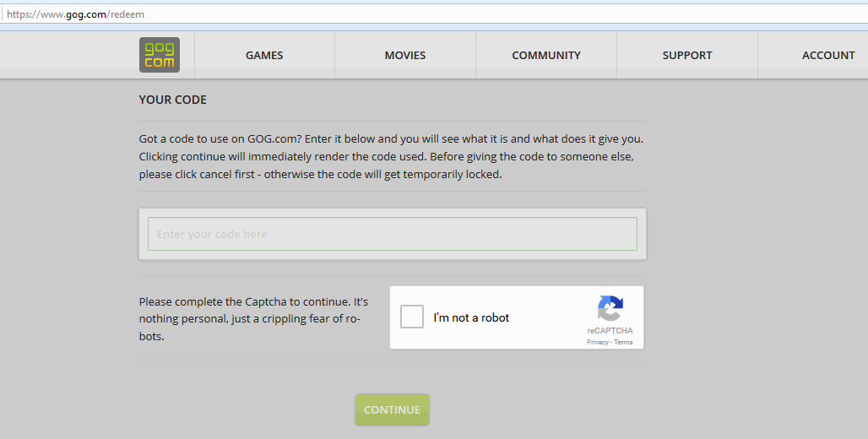The image size is (868, 439).
Task: Click the Enter your code here field
Action: (x=393, y=234)
